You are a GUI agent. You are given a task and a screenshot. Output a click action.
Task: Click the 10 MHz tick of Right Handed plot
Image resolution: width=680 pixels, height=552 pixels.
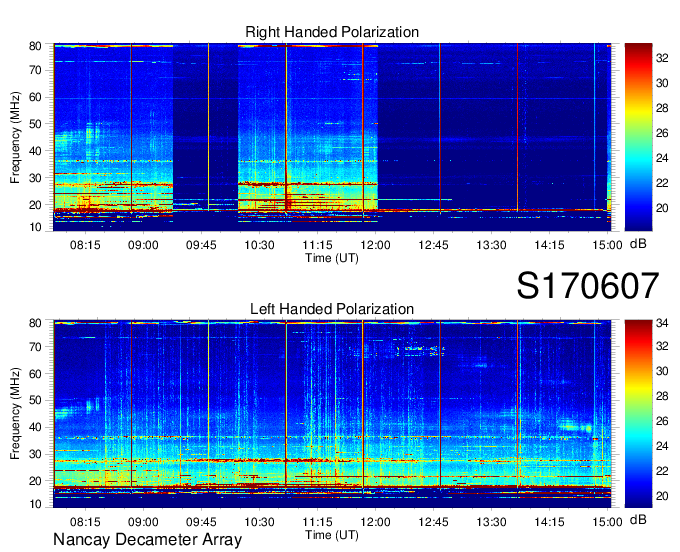pyautogui.click(x=35, y=227)
